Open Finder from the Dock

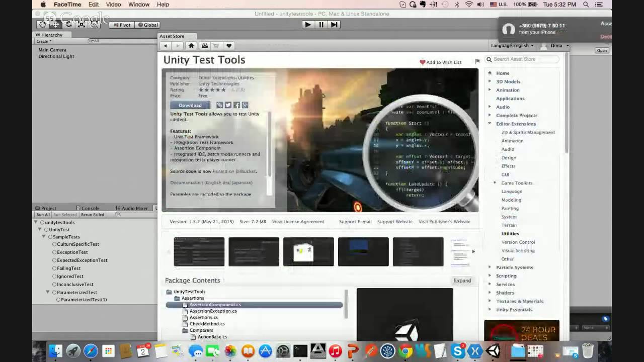[56, 350]
